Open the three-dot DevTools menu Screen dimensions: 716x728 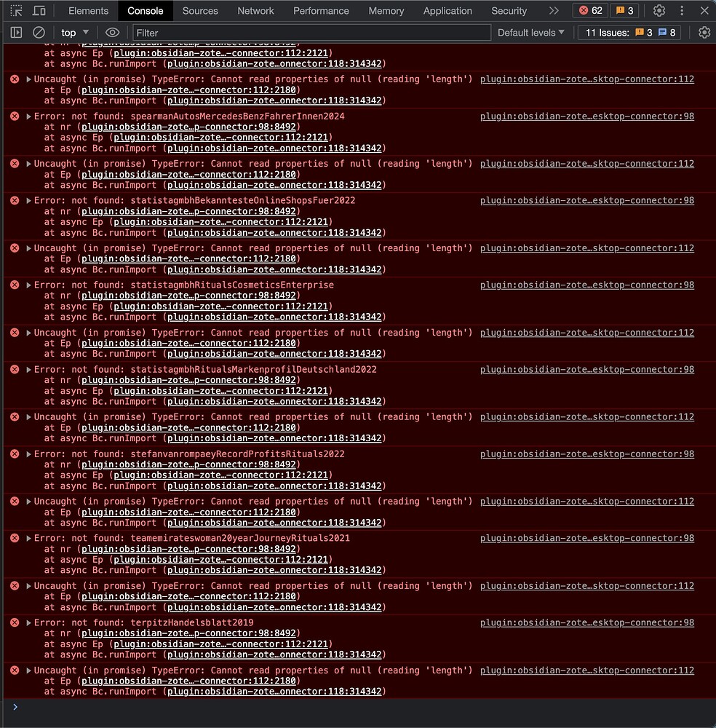click(x=682, y=10)
